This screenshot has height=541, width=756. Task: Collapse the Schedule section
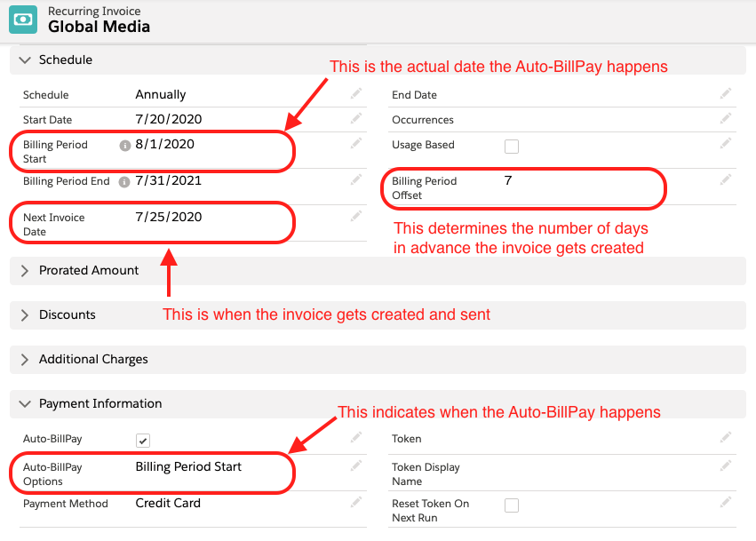25,60
